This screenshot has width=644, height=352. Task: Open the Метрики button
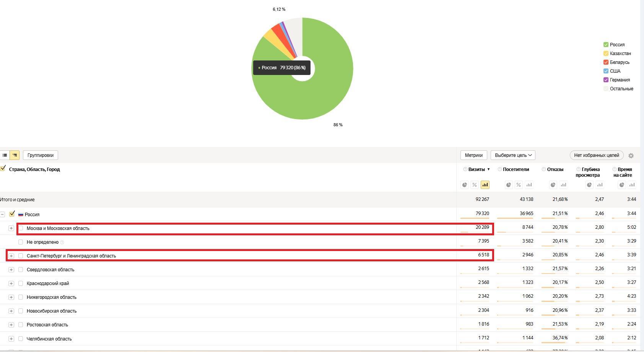(474, 155)
